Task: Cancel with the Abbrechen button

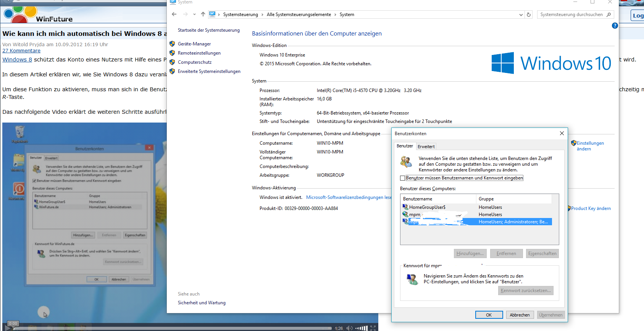Action: pyautogui.click(x=520, y=315)
